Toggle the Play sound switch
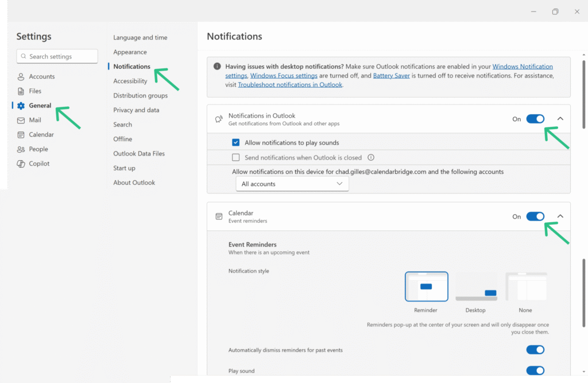Viewport: 588px width, 383px height. pyautogui.click(x=535, y=370)
